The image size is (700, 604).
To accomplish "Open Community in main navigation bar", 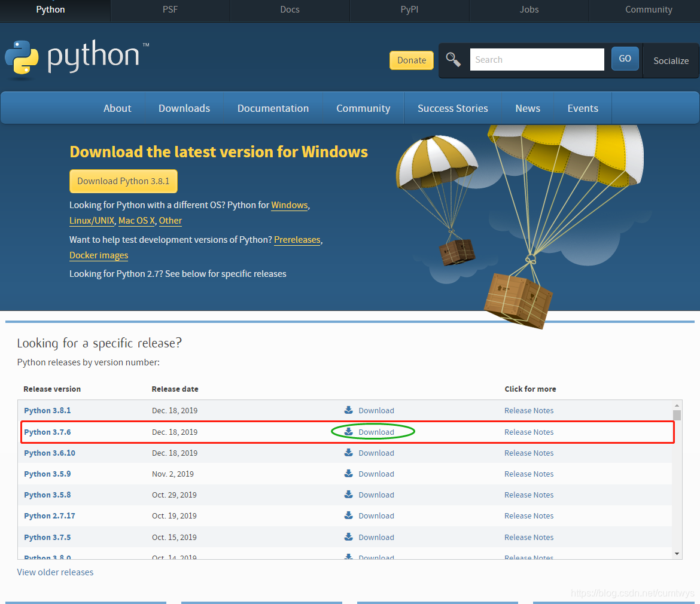I will click(x=363, y=108).
